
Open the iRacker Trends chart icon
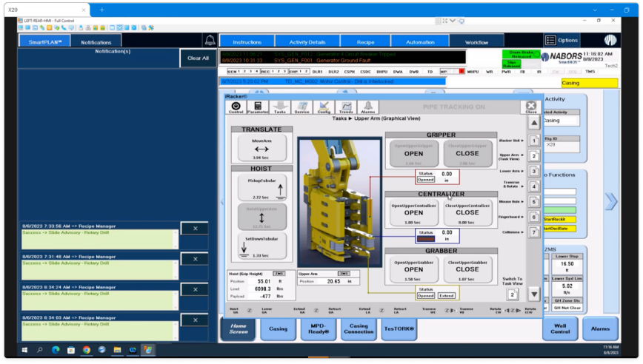346,107
